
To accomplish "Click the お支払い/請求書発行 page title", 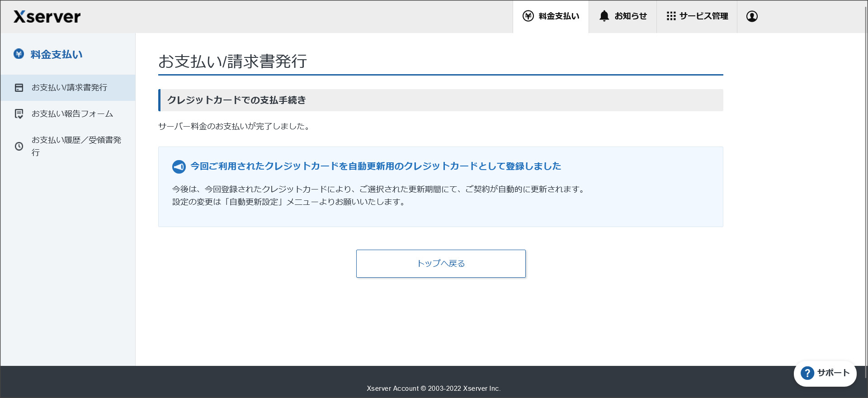I will (x=232, y=61).
